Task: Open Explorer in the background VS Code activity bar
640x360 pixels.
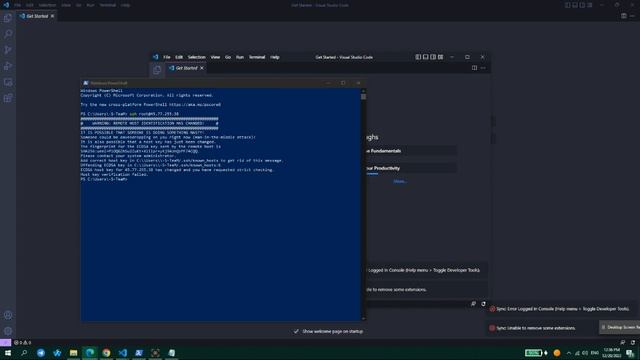Action: coord(8,18)
